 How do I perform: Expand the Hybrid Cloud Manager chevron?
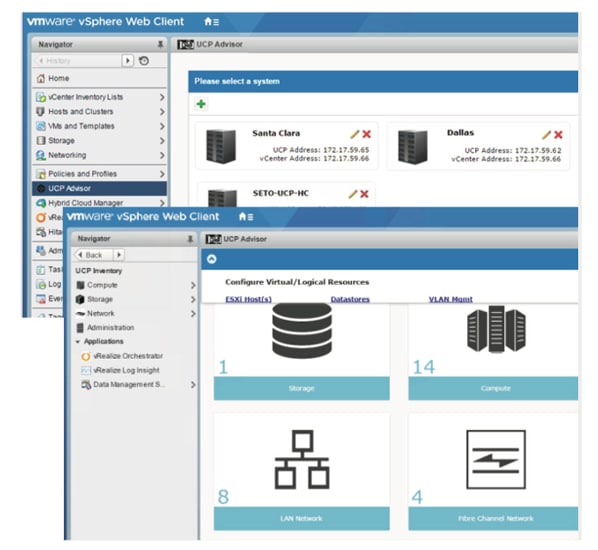coord(162,203)
